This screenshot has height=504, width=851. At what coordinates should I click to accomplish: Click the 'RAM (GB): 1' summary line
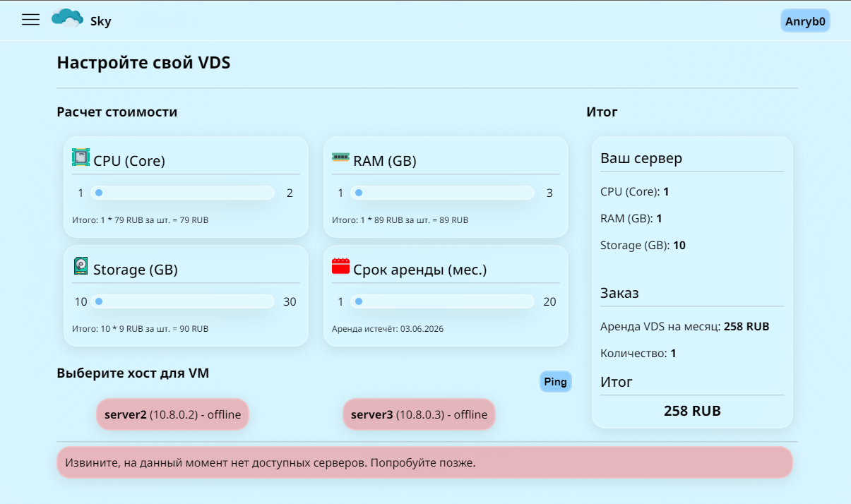pyautogui.click(x=631, y=219)
